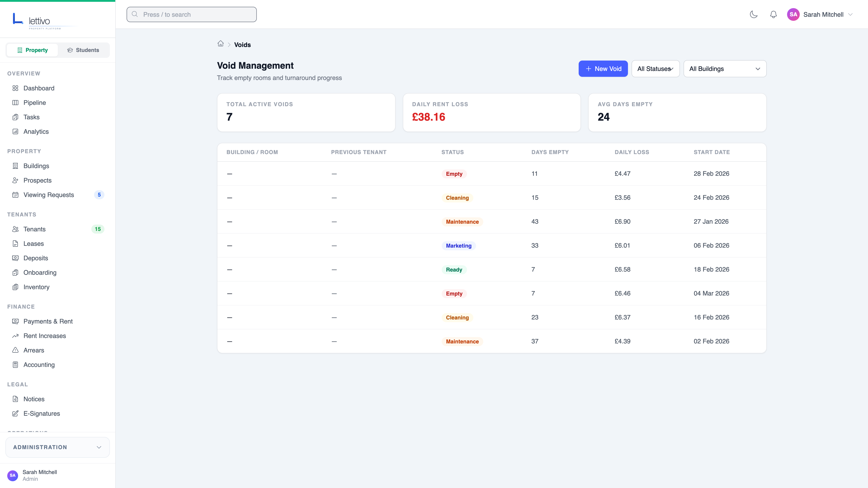Select the Rent Increases trend icon
The width and height of the screenshot is (868, 488).
[x=16, y=335]
